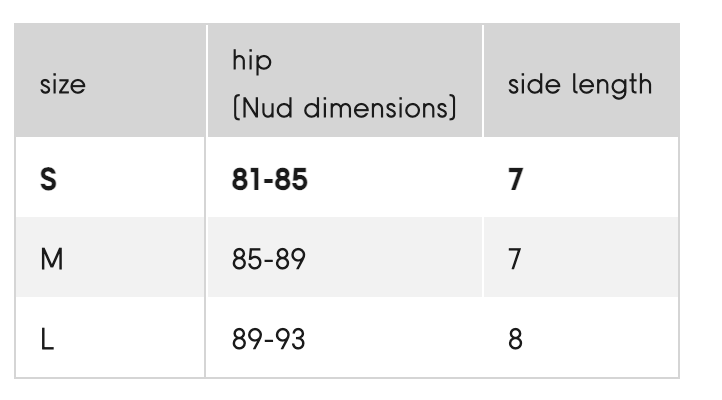The width and height of the screenshot is (722, 400).
Task: Click the side length 8 value
Action: click(x=515, y=340)
